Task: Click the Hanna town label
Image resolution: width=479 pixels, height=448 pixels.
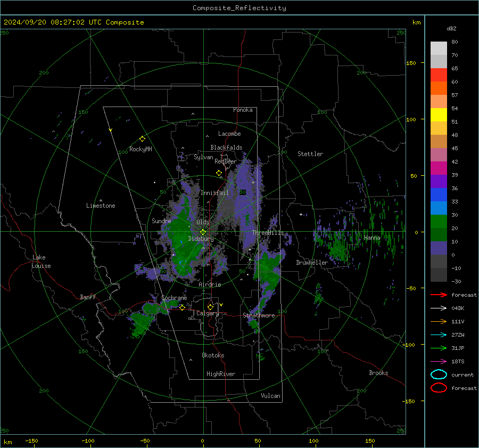Action: coord(372,238)
